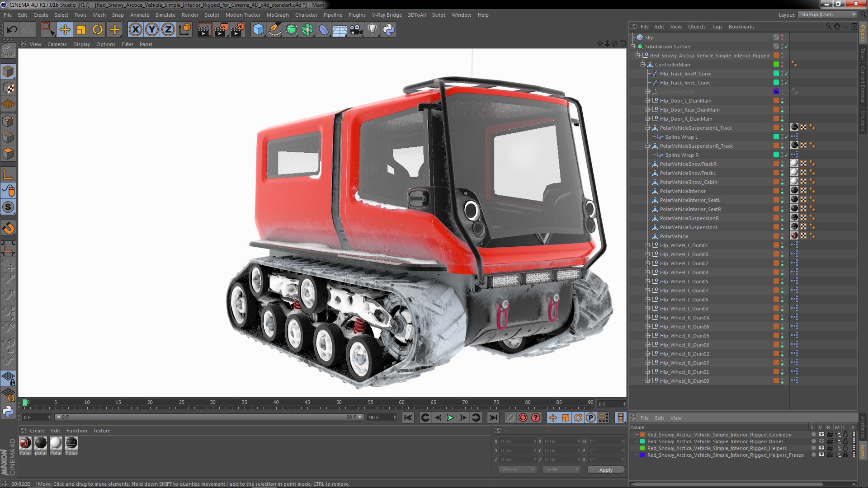Switch to Model mode in left palette
Screen dimensions: 868x488
[x=8, y=71]
